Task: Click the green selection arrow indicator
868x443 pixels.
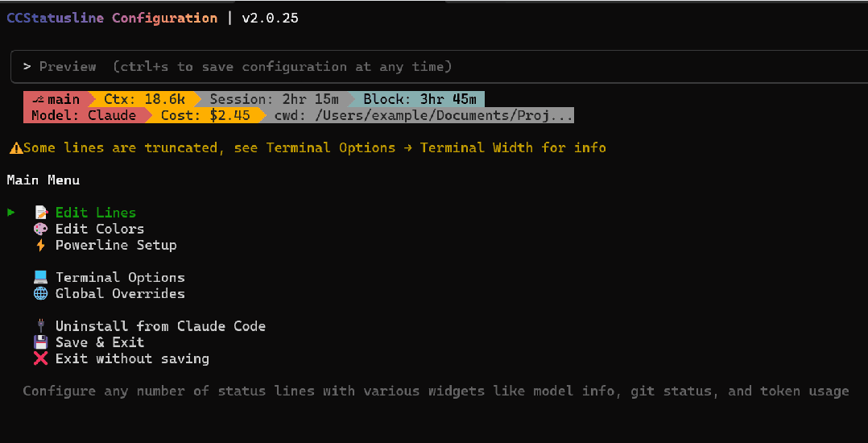Action: tap(11, 212)
